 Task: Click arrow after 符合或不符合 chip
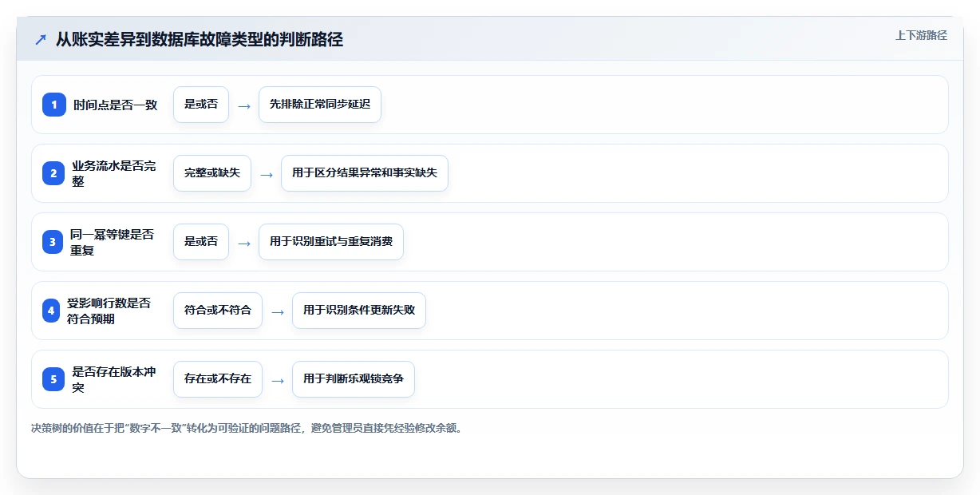coord(278,311)
